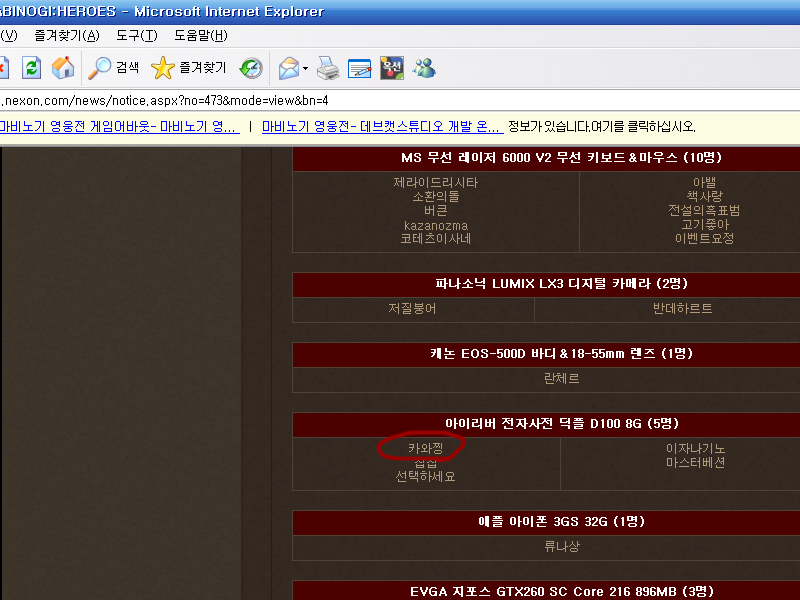Select winner name 류나상
This screenshot has height=600, width=800.
click(561, 546)
